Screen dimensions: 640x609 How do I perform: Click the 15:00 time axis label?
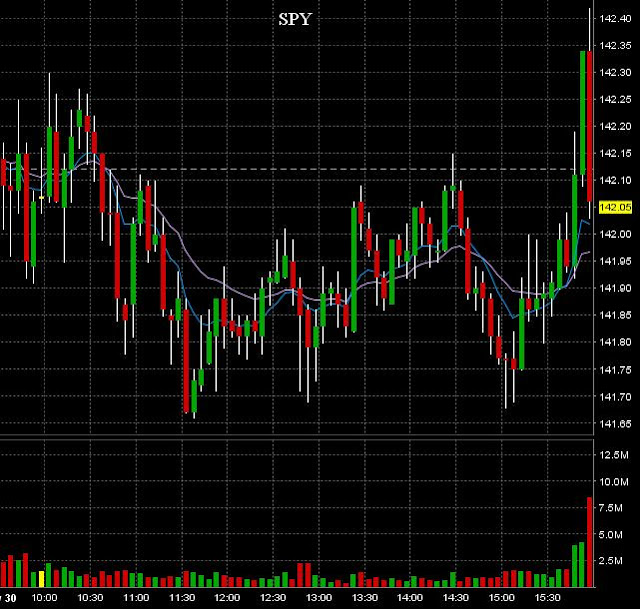pyautogui.click(x=502, y=598)
